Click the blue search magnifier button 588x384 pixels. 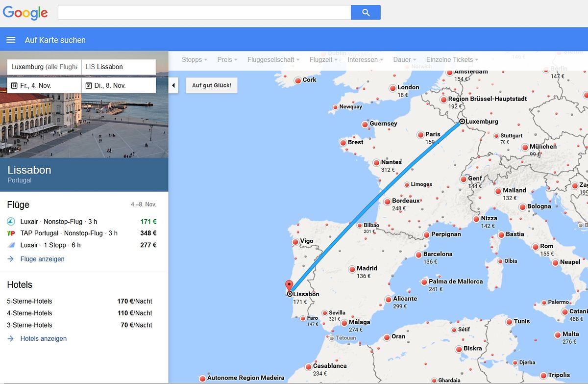click(x=366, y=13)
